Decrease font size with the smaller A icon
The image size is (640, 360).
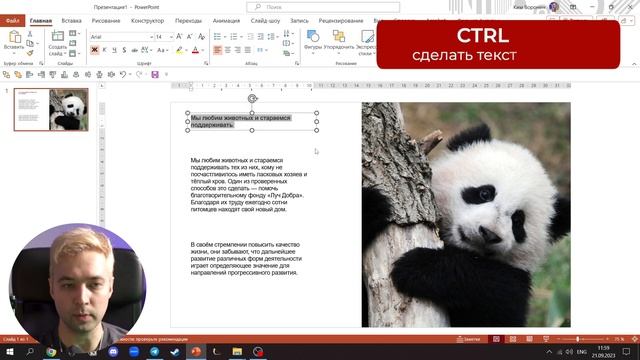coord(190,37)
